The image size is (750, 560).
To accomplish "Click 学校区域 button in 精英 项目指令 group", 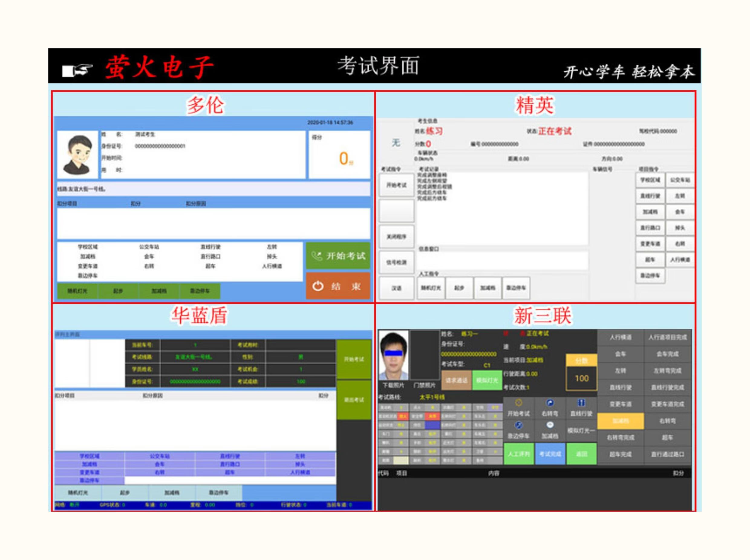I will (650, 180).
